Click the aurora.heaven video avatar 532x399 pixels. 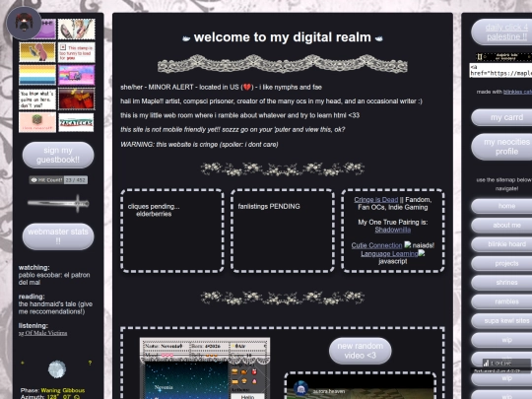(x=300, y=388)
